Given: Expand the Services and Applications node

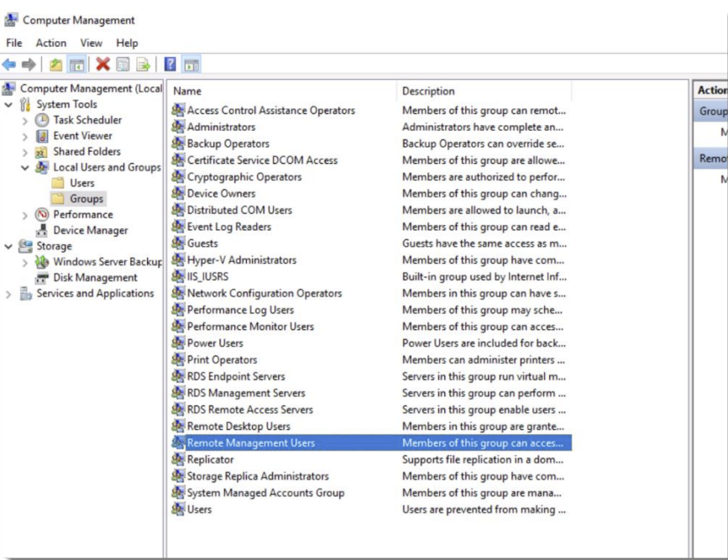Looking at the screenshot, I should click(x=8, y=294).
